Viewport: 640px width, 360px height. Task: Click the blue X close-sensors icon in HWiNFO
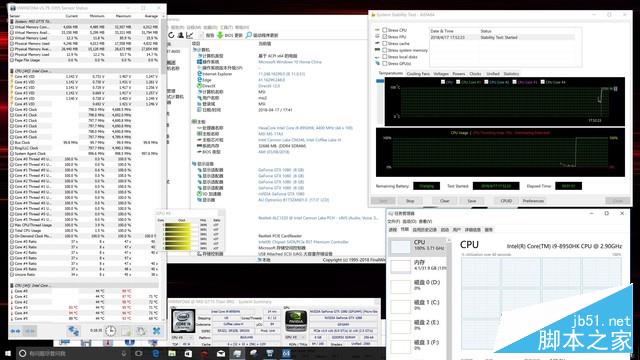(156, 331)
